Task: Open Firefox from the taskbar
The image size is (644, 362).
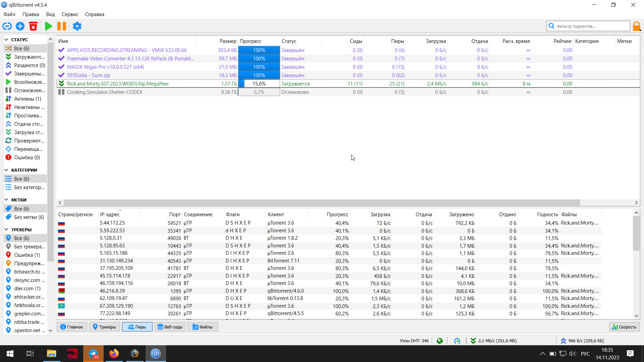Action: [114, 354]
